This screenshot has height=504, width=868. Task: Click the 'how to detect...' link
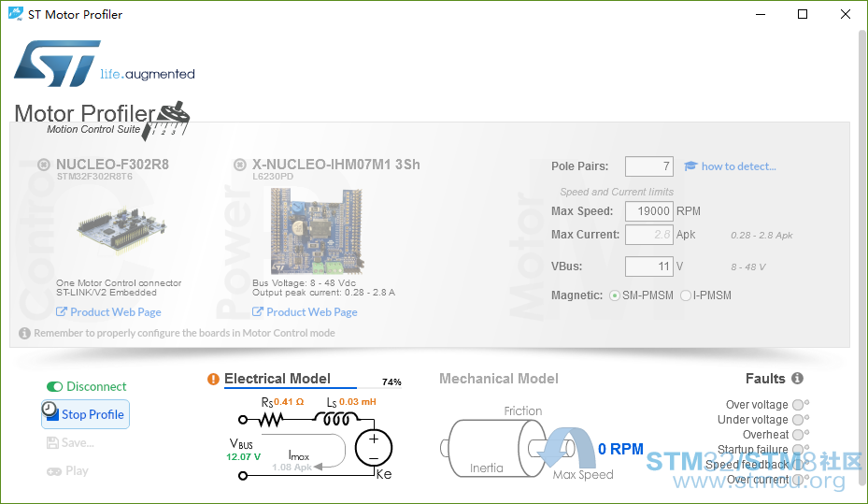coord(738,166)
